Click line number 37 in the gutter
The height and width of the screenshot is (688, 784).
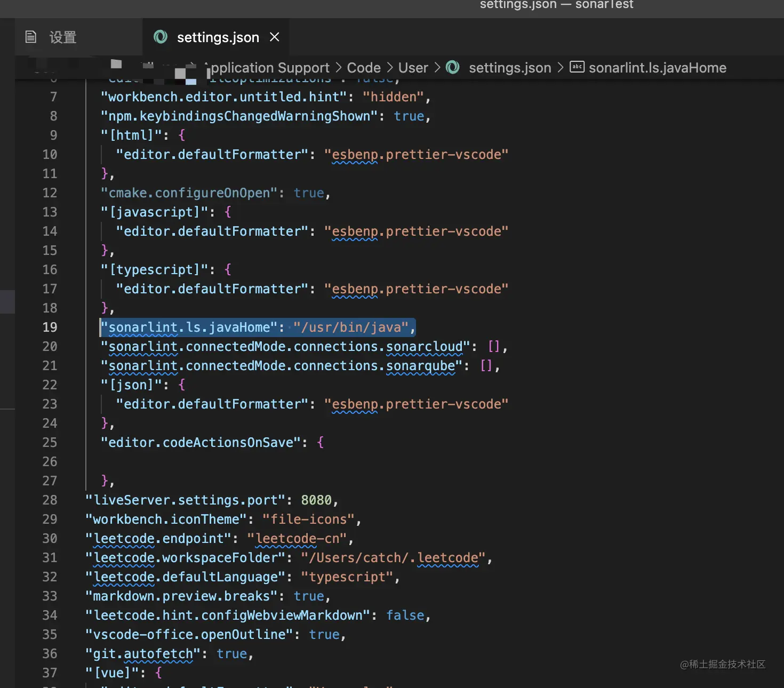50,673
